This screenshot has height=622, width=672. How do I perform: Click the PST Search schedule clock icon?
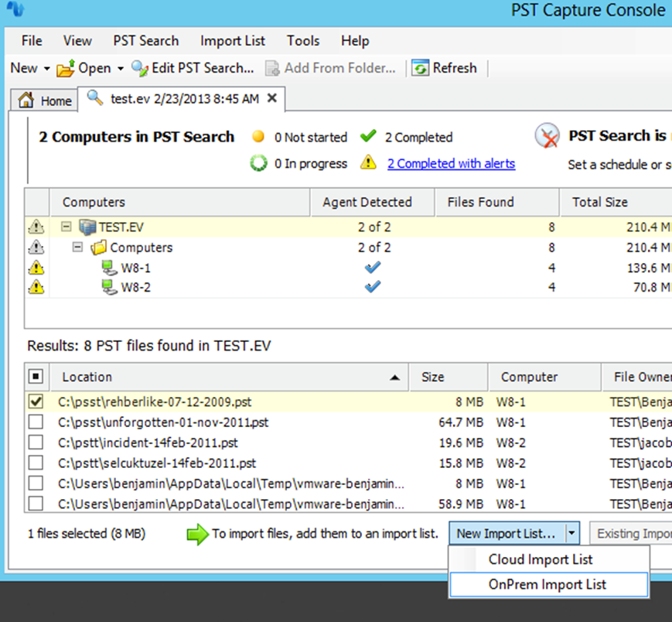click(x=547, y=136)
